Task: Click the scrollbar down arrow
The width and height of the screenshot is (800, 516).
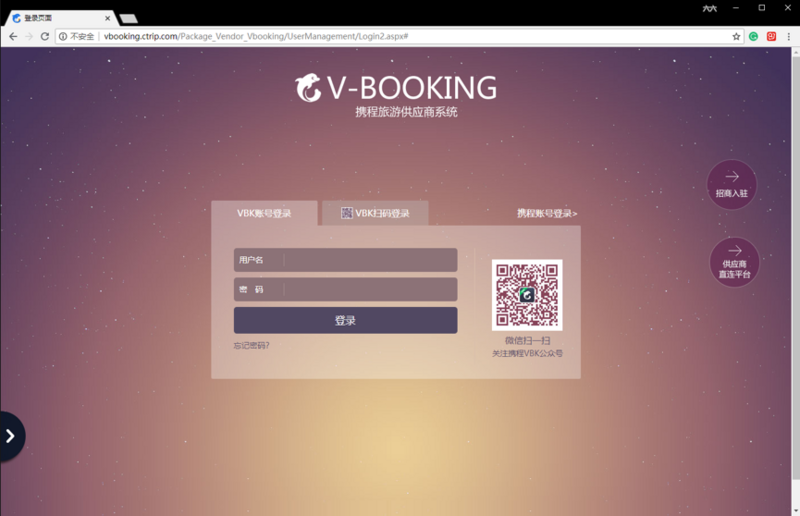Action: coord(796,511)
